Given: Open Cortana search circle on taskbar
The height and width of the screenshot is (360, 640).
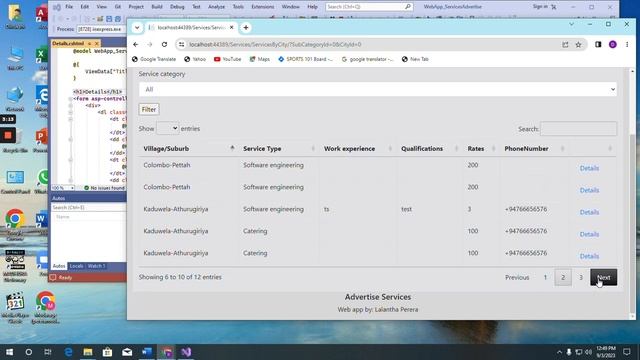Looking at the screenshot, I should click(x=29, y=352).
